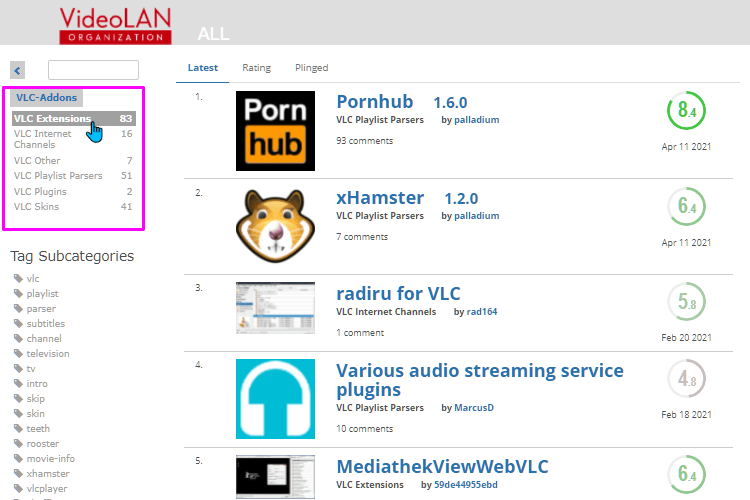Image resolution: width=750 pixels, height=500 pixels.
Task: Filter by the television tag link
Action: 48,354
